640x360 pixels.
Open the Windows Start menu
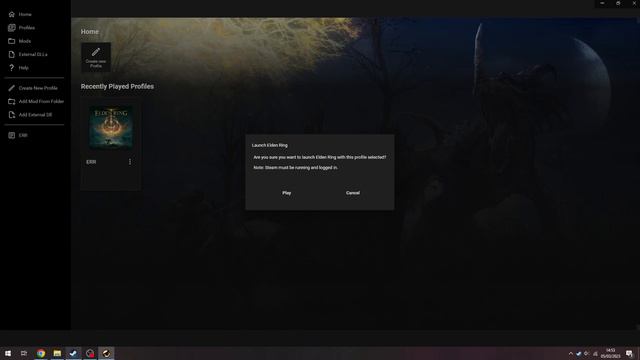coord(8,353)
